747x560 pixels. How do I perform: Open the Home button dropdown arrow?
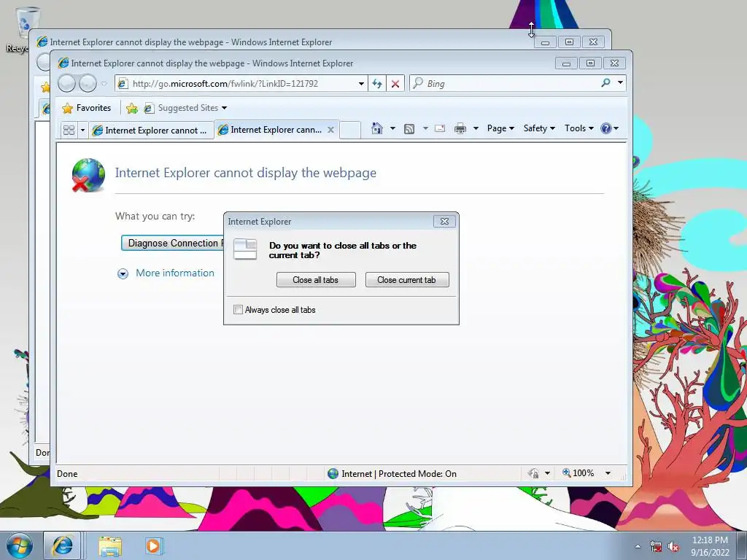pyautogui.click(x=392, y=128)
